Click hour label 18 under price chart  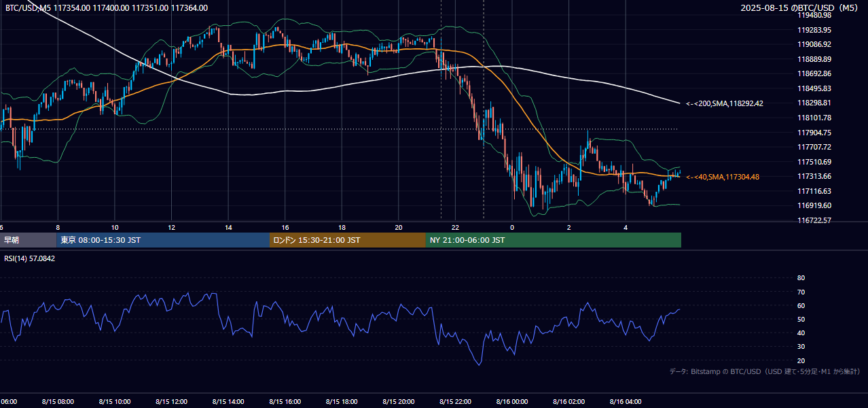click(342, 228)
